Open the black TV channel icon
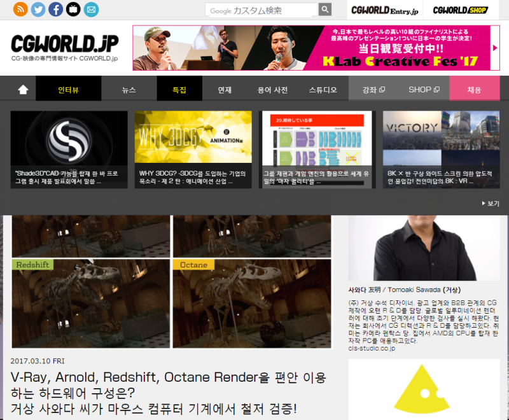Viewport: 509px width, 420px height. (x=73, y=10)
